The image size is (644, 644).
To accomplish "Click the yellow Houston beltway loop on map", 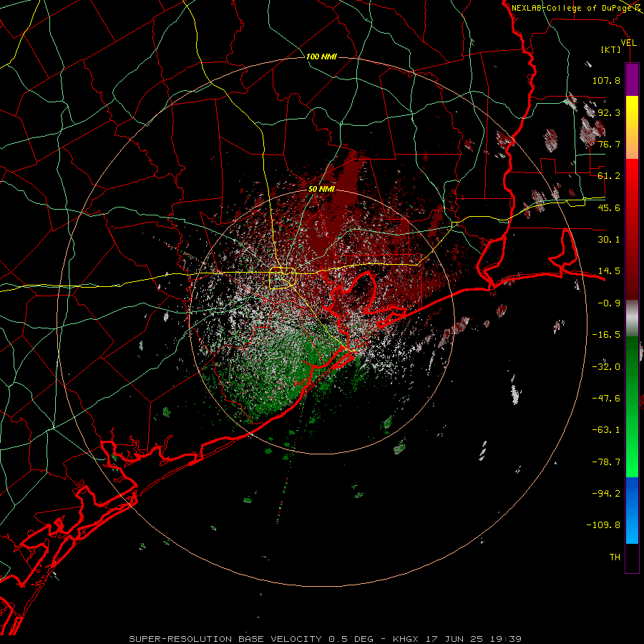I will tap(283, 278).
